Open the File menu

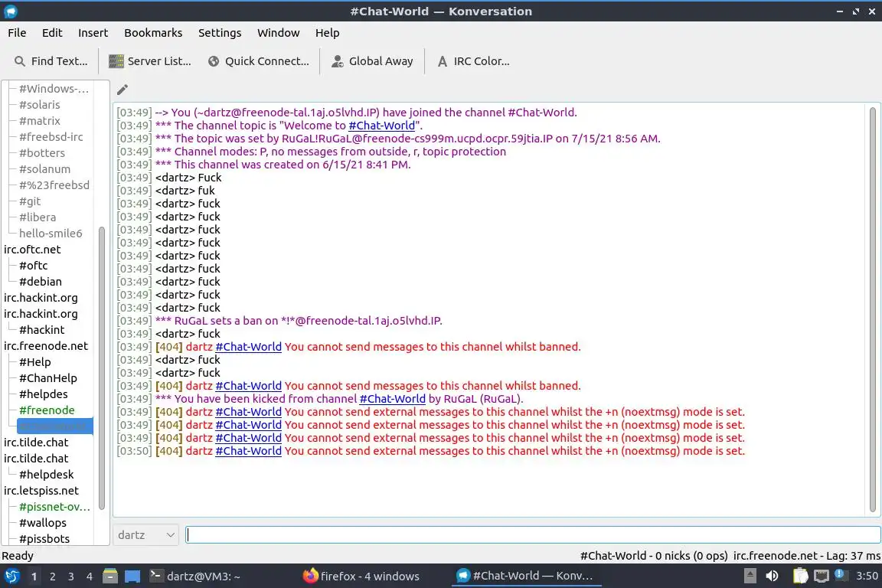coord(17,33)
